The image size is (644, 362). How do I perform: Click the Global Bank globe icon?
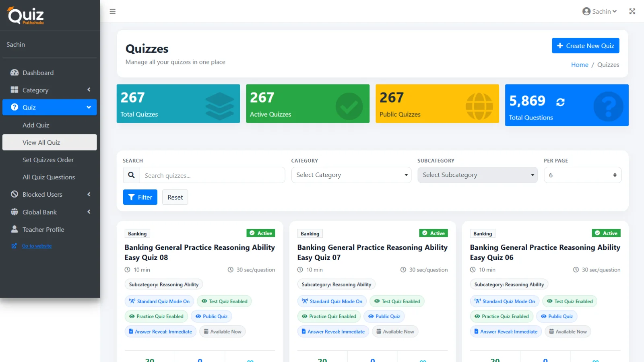(x=14, y=212)
